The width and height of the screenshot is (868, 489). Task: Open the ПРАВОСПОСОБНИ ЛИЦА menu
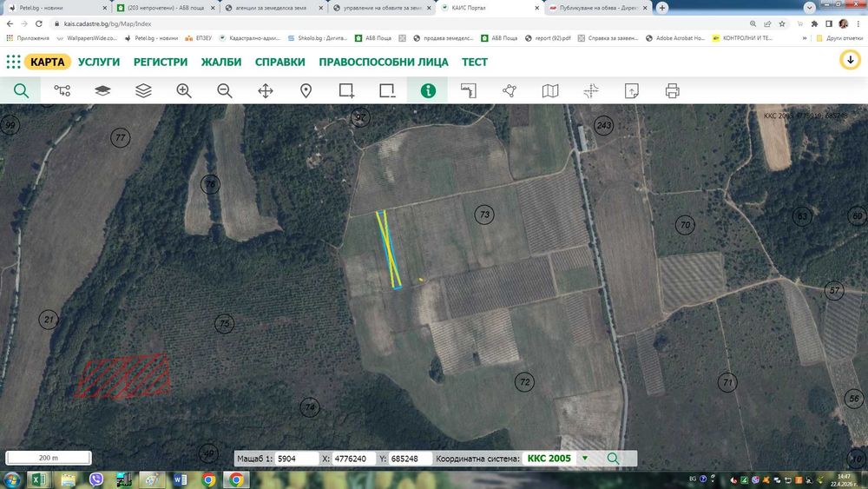click(384, 62)
